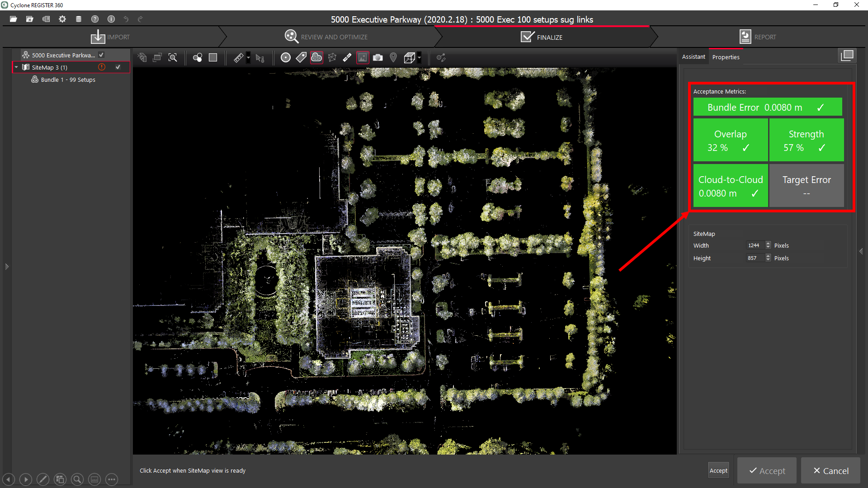Click the Cancel button

pos(831,471)
